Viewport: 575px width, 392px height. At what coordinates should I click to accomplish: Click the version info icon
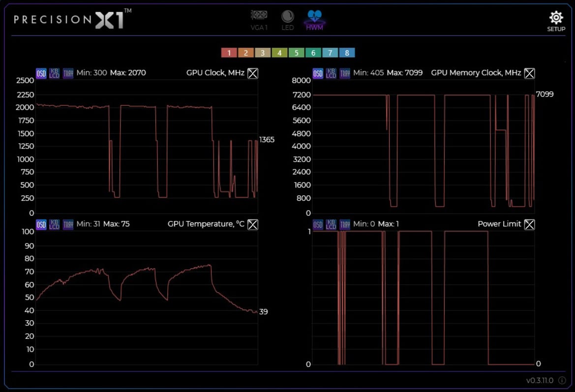[x=562, y=380]
